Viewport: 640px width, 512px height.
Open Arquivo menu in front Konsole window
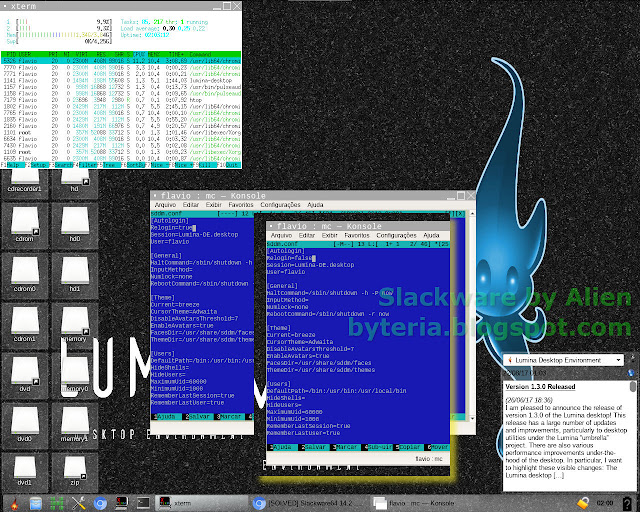pyautogui.click(x=281, y=236)
